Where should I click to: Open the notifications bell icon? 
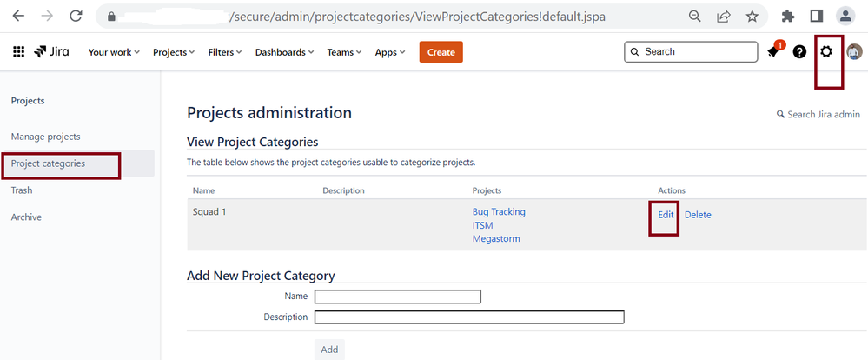772,52
